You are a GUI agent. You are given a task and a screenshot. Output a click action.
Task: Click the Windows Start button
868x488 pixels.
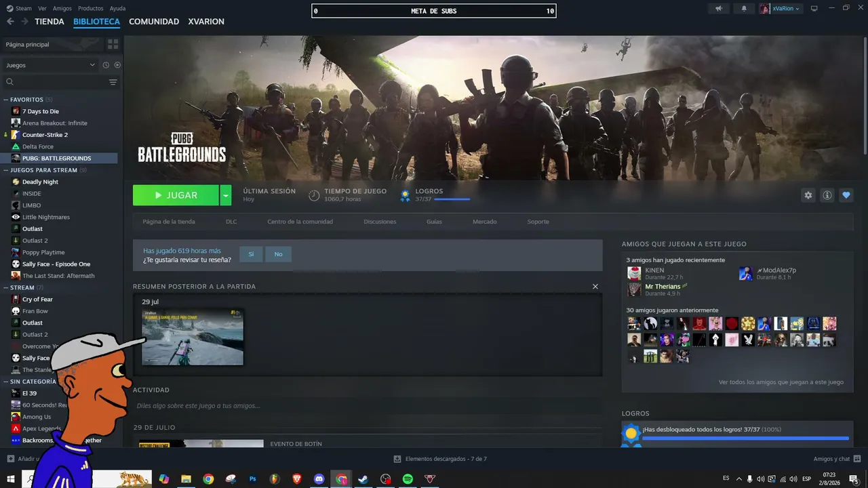click(x=11, y=479)
